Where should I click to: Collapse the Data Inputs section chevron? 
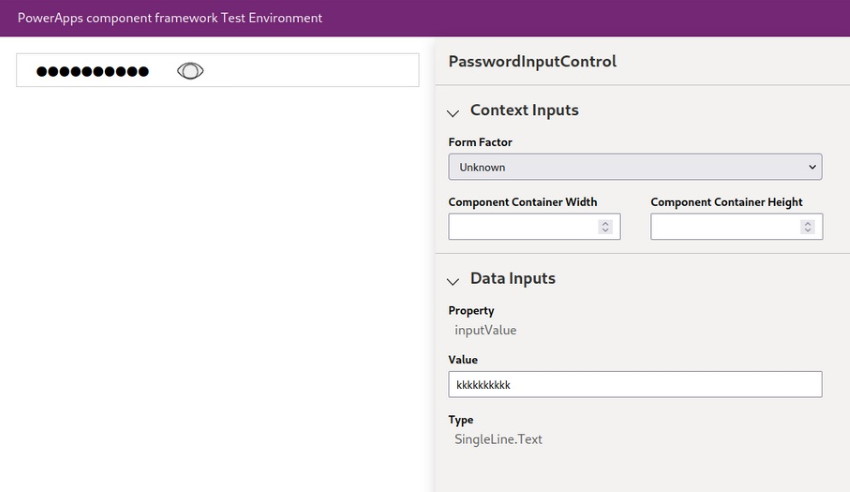point(453,281)
